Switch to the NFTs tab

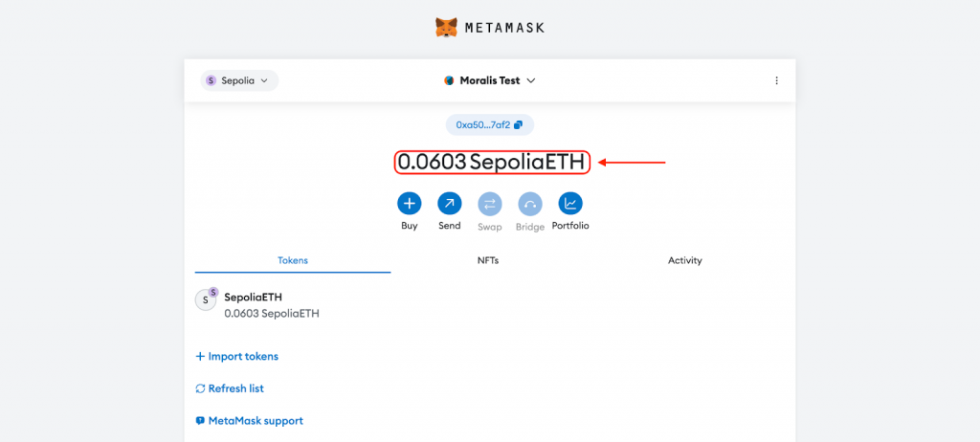[x=488, y=260]
